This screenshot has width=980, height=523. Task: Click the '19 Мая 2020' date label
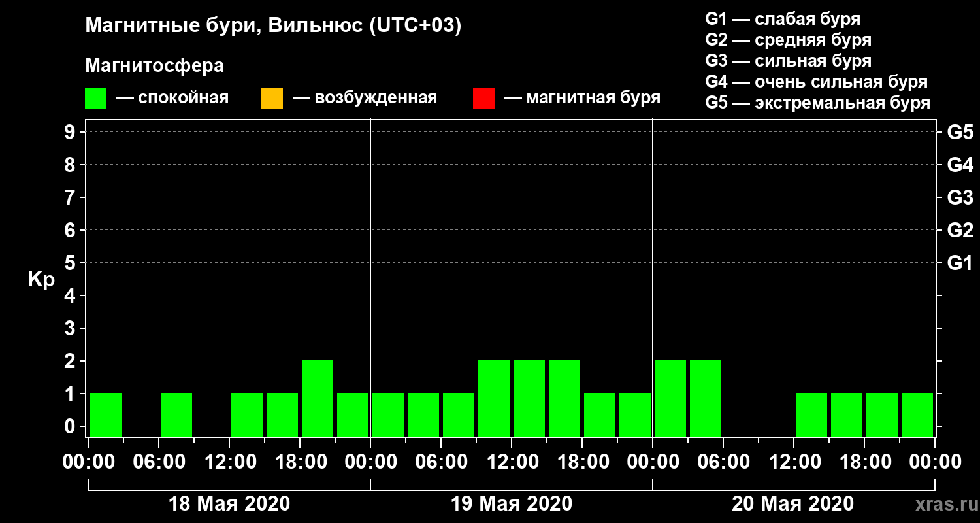(x=512, y=503)
